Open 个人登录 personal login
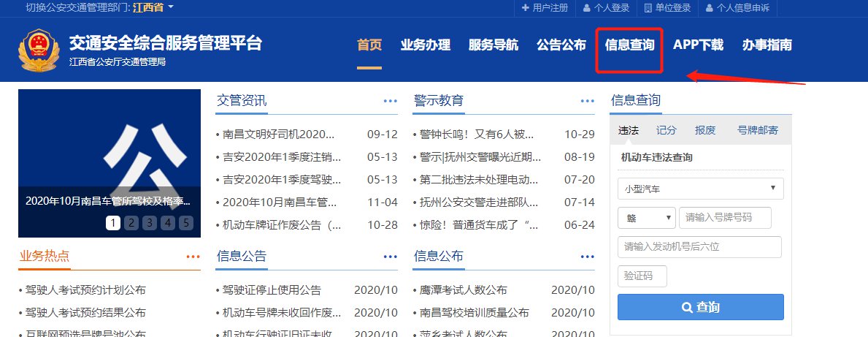 pyautogui.click(x=607, y=8)
